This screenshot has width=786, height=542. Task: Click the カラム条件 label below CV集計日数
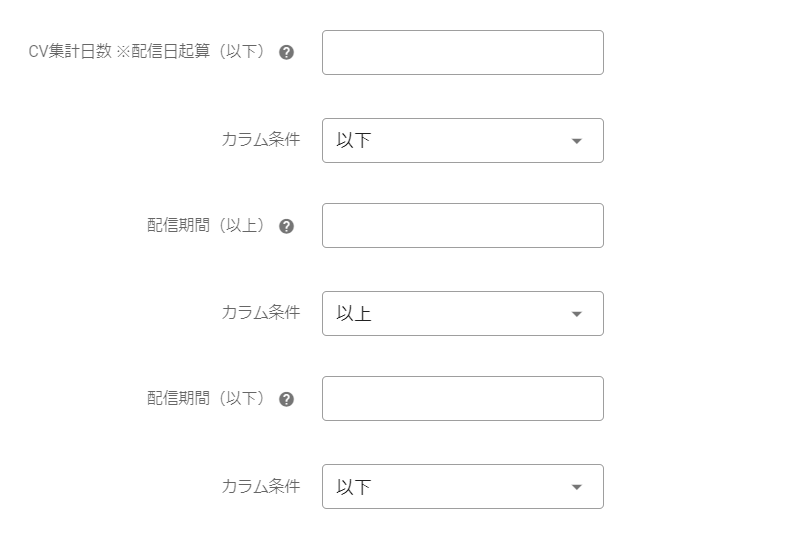260,140
